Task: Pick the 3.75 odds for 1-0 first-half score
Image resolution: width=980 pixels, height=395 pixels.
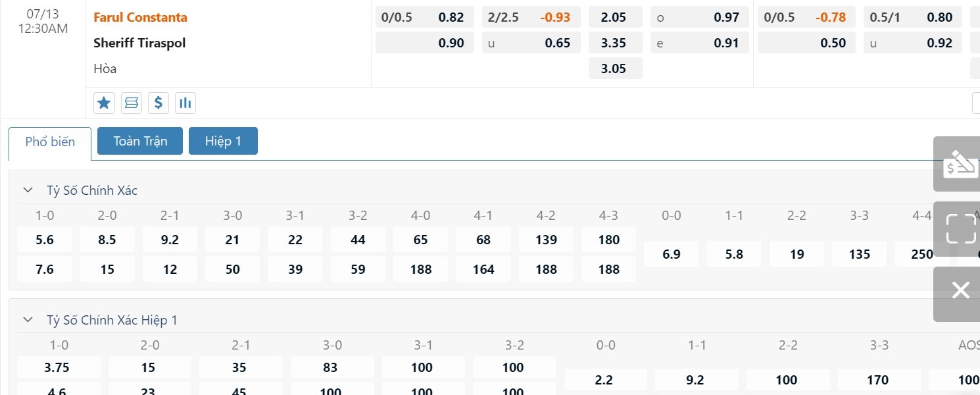Action: coord(59,367)
